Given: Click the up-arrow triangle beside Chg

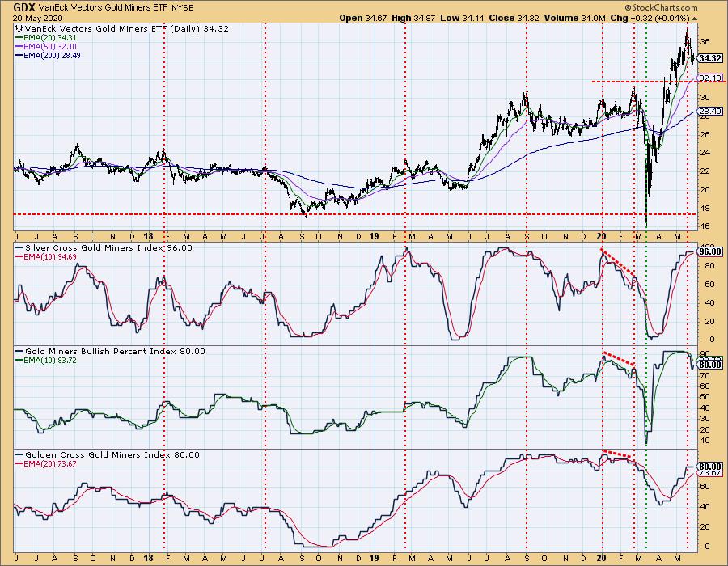Looking at the screenshot, I should click(x=695, y=19).
